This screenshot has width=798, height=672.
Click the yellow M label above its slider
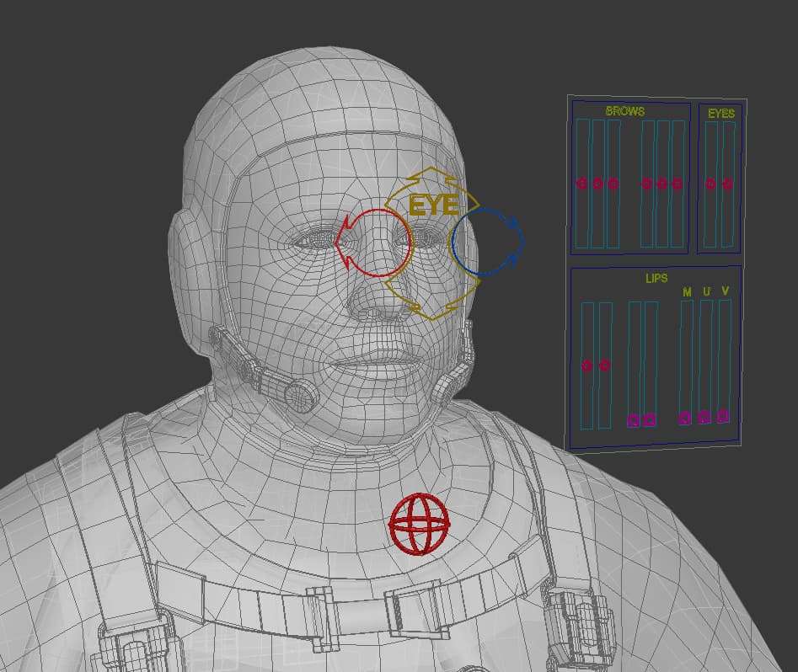point(686,291)
